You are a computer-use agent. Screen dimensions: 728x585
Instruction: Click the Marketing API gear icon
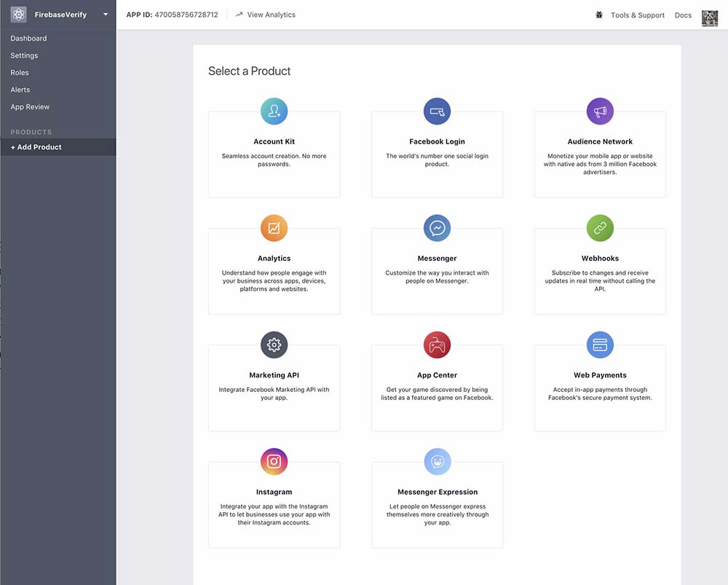pyautogui.click(x=274, y=345)
